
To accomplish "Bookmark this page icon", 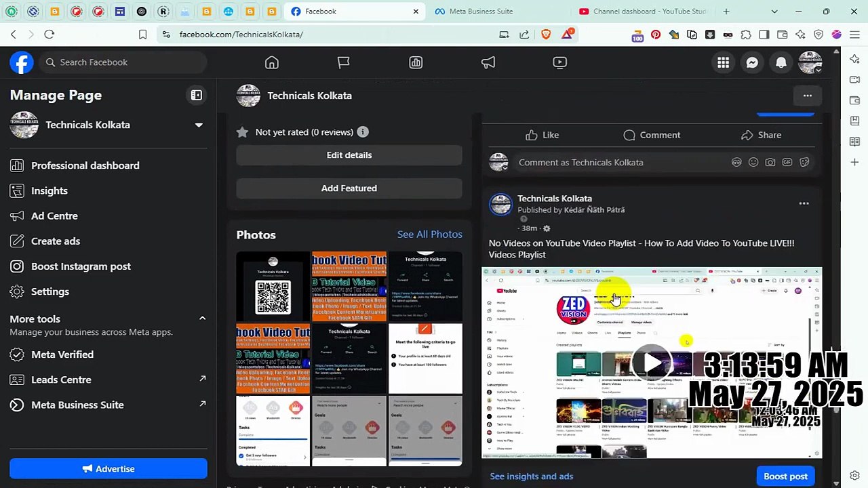I will tap(143, 35).
